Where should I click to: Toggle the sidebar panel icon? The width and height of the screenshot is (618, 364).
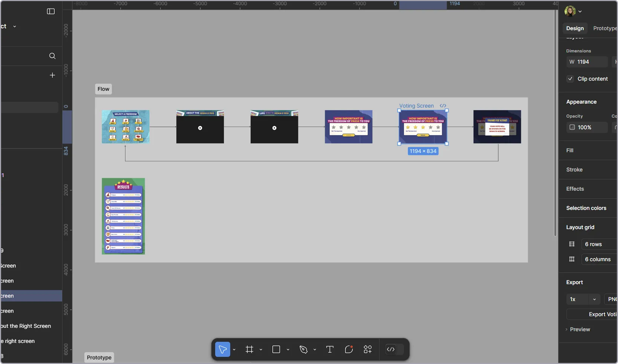(51, 12)
